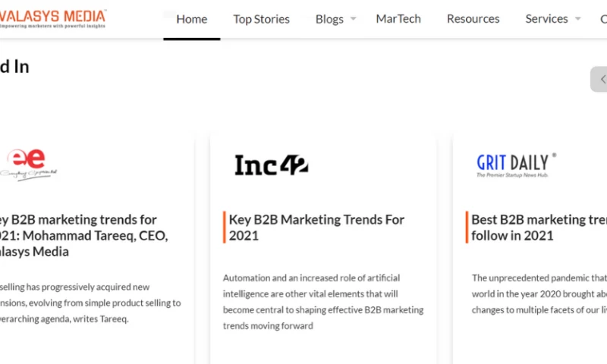Select the Blogs menu item
Image resolution: width=607 pixels, height=364 pixels.
point(329,19)
